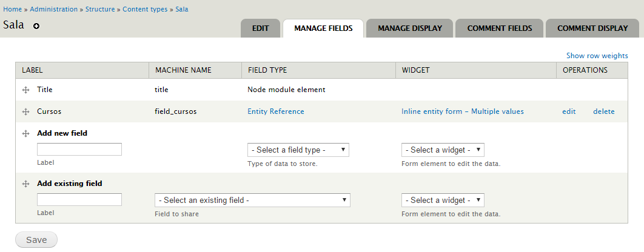
Task: Click the drag handle beside Title row
Action: [26, 90]
